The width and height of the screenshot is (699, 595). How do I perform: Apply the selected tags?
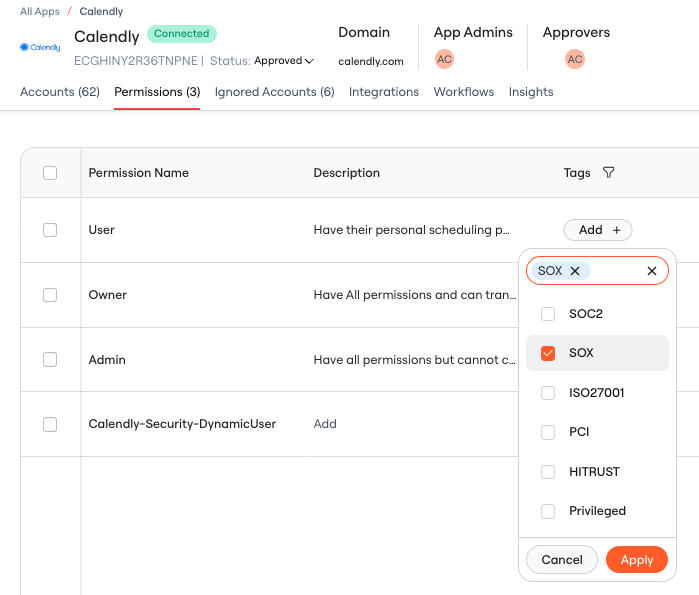[x=637, y=560]
